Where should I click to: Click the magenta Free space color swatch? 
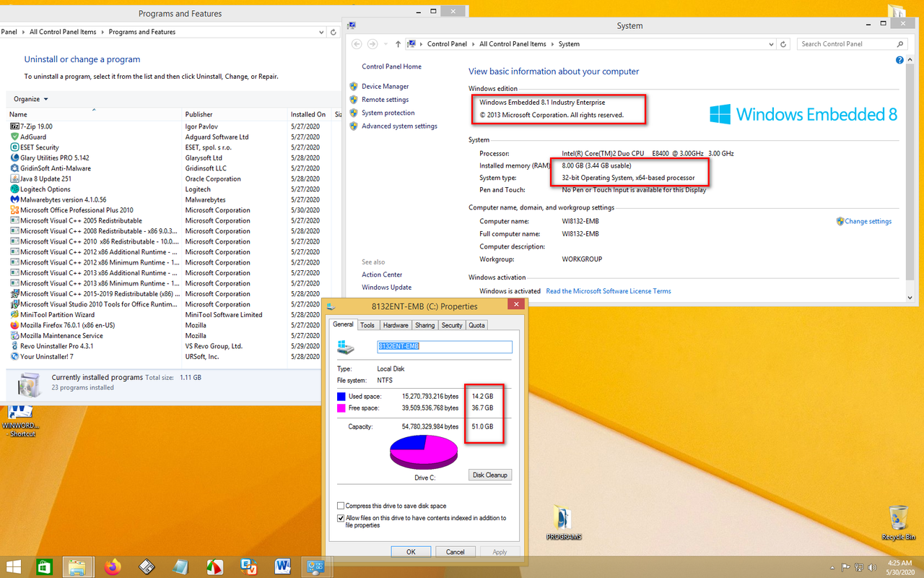[x=341, y=408]
